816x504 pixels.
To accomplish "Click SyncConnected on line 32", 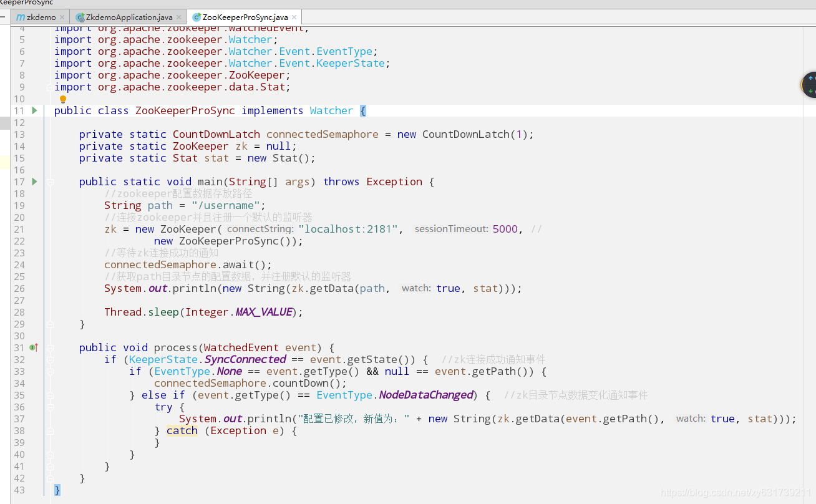I will tap(245, 359).
